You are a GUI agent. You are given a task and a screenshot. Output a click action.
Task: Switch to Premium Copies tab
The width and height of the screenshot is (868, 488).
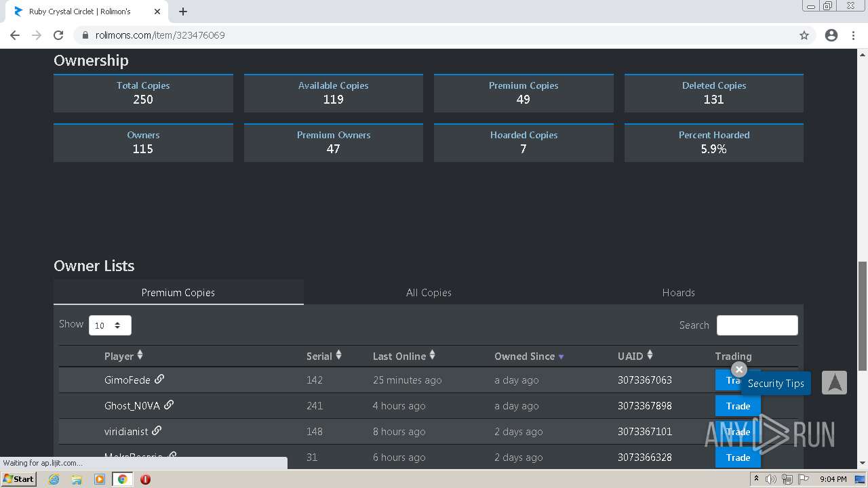click(178, 293)
